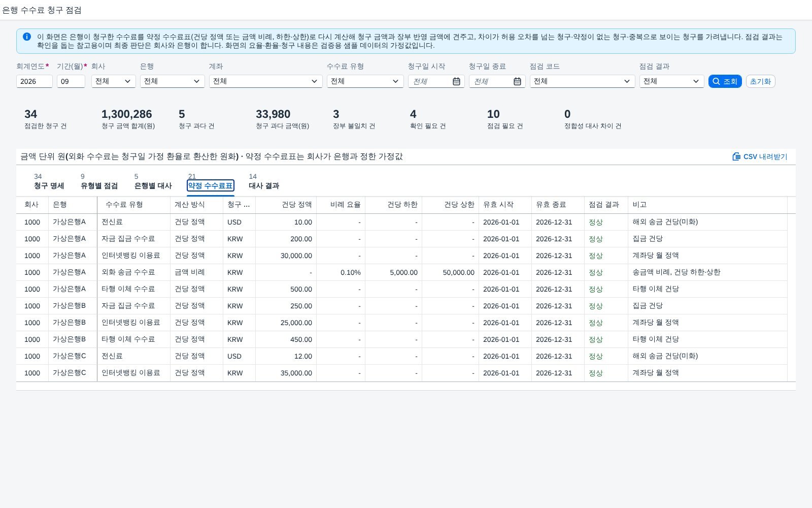Click the 건당 정액 column header
This screenshot has height=508, width=812.
pos(286,205)
